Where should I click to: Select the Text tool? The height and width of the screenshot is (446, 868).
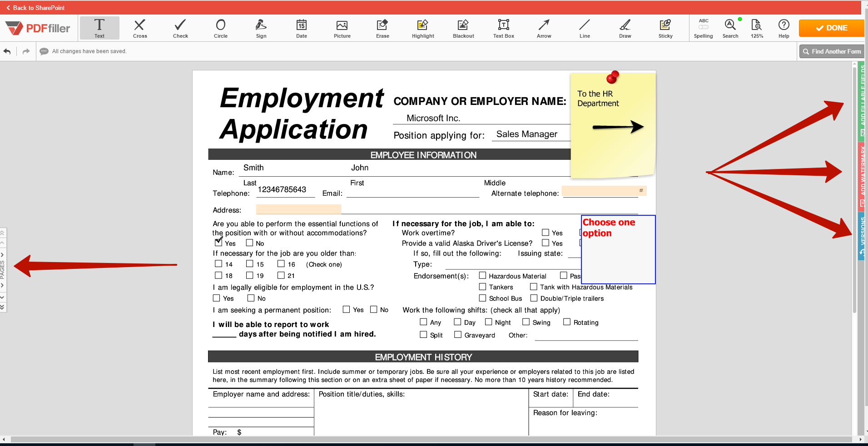click(x=99, y=28)
